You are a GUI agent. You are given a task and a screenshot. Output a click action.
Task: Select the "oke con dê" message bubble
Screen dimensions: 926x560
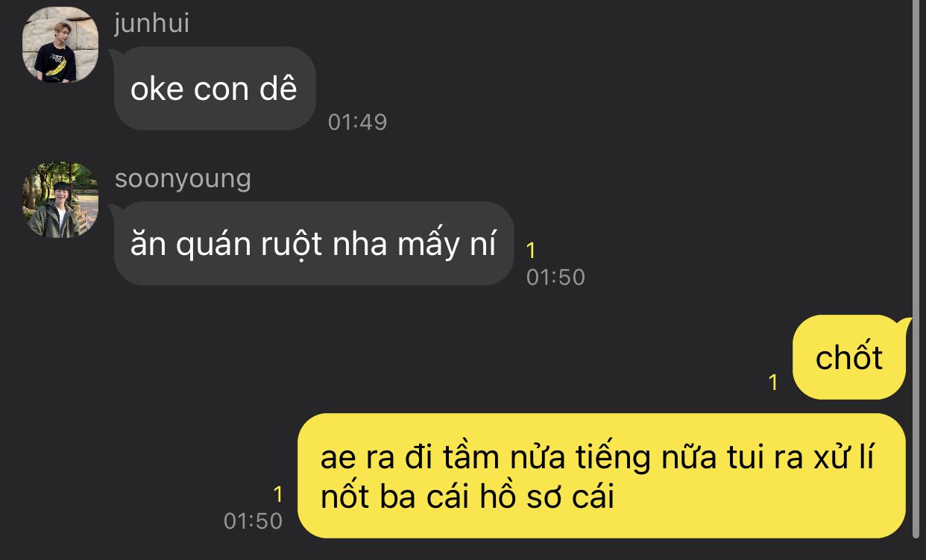pos(215,88)
